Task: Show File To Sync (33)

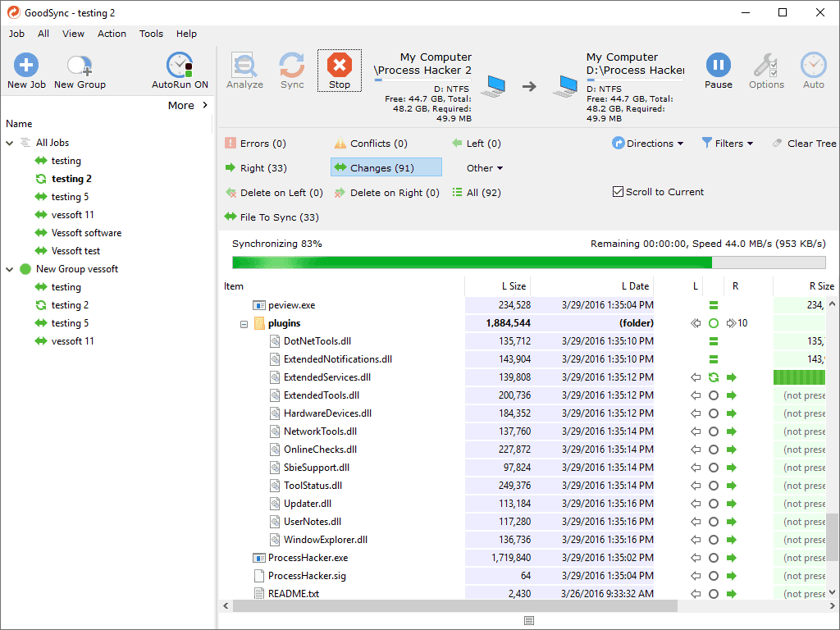Action: 272,217
